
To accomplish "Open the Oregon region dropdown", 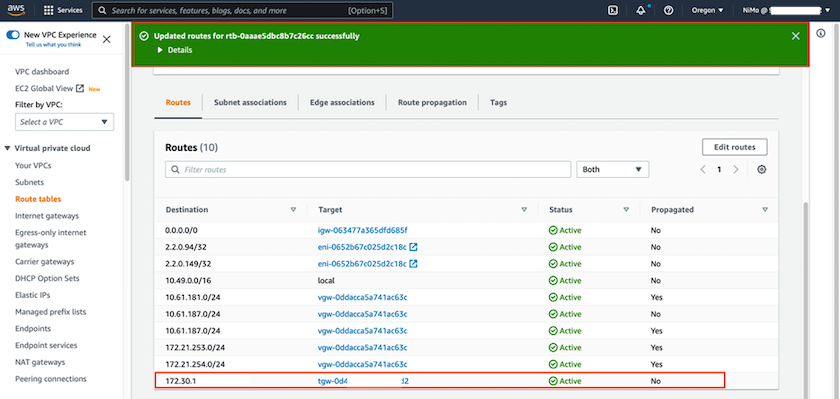I will [x=708, y=10].
